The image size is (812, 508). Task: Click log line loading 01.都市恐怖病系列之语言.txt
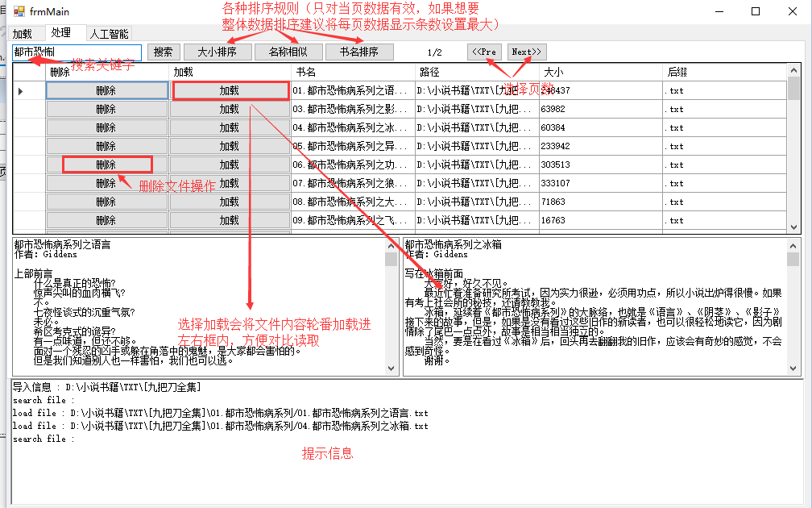click(x=221, y=413)
